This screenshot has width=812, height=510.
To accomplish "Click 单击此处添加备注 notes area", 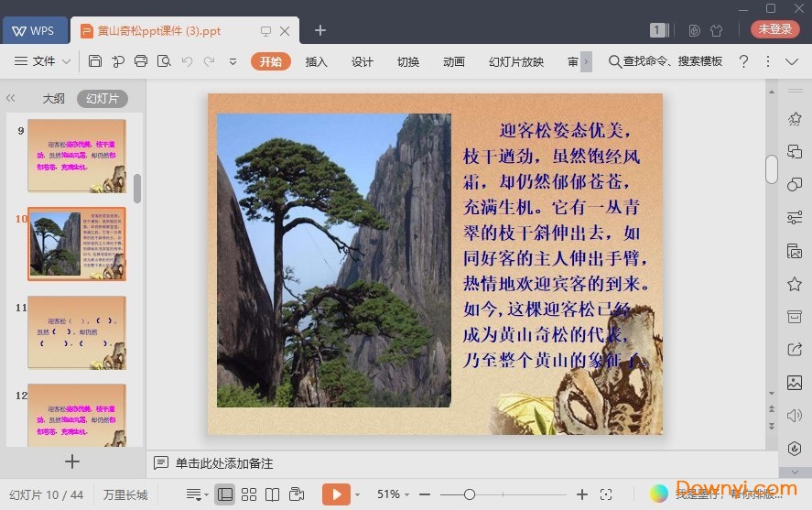I will pyautogui.click(x=224, y=463).
